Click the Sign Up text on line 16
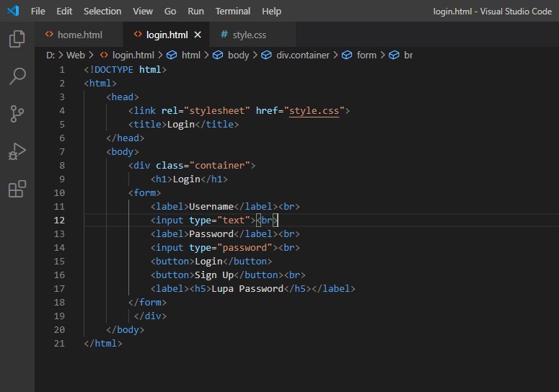 pos(214,275)
